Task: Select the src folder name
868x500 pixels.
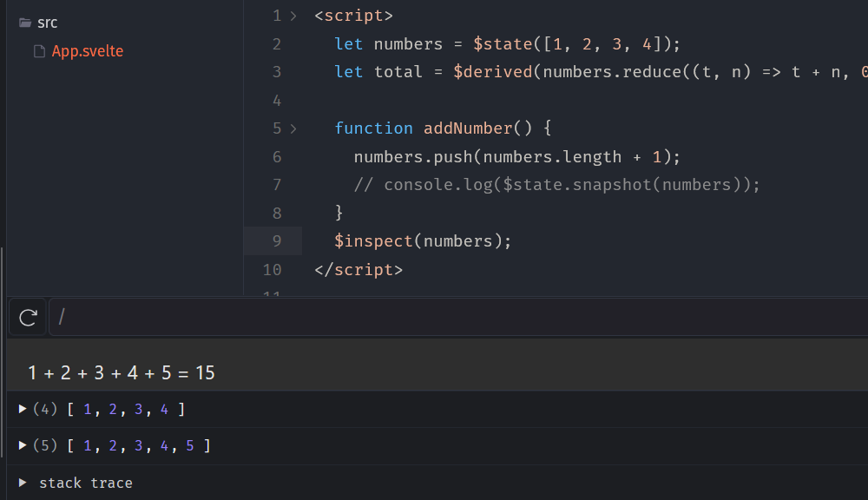Action: [x=48, y=23]
